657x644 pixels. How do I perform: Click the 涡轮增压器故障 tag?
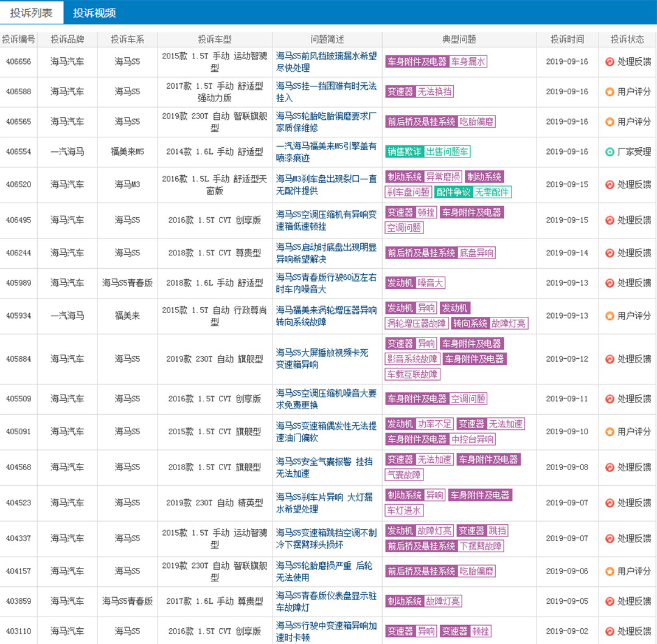[x=417, y=324]
